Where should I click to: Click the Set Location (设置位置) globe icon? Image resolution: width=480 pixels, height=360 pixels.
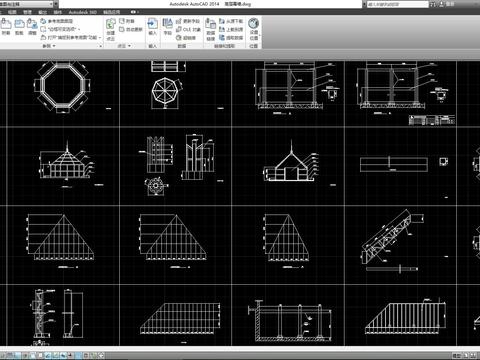click(254, 29)
